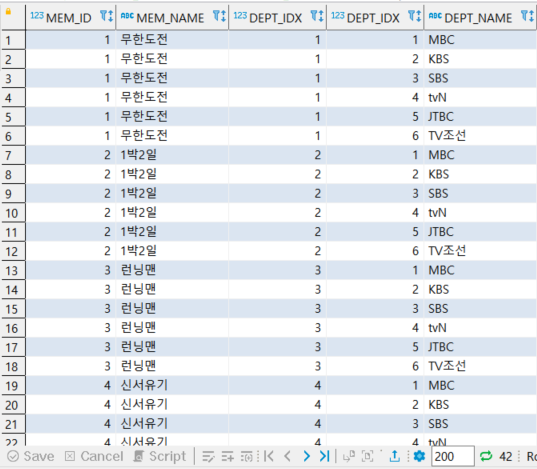Select the MEM_NAME column header
The width and height of the screenshot is (537, 469).
[x=172, y=16]
